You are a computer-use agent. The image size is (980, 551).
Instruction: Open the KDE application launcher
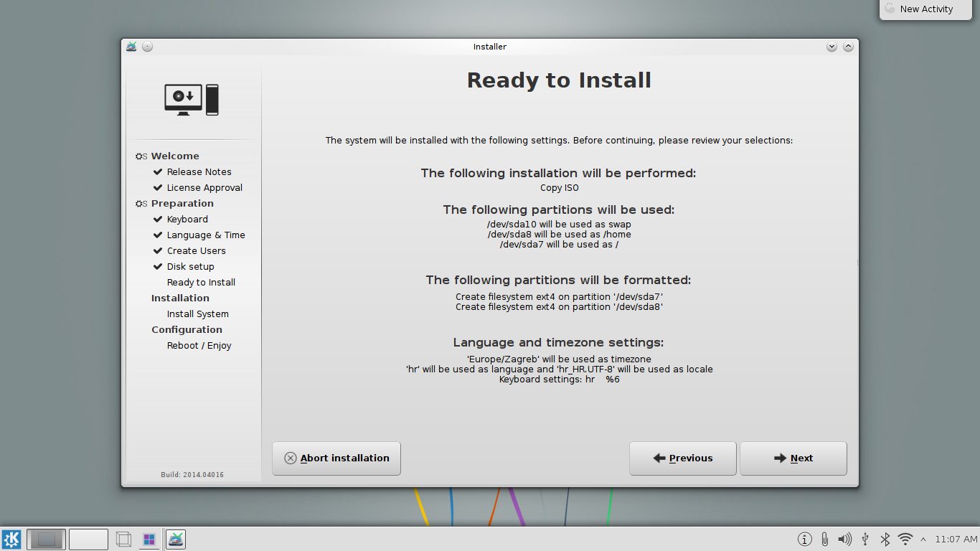click(x=11, y=539)
